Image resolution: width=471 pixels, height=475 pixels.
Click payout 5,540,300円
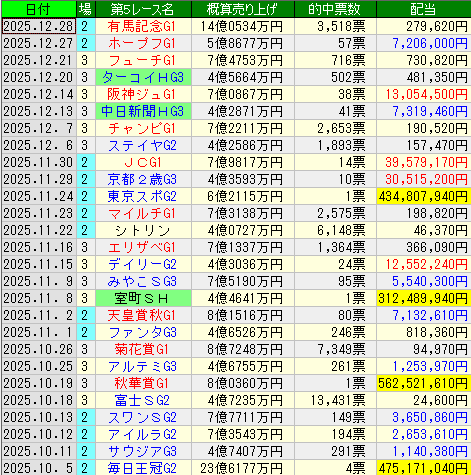tap(430, 281)
